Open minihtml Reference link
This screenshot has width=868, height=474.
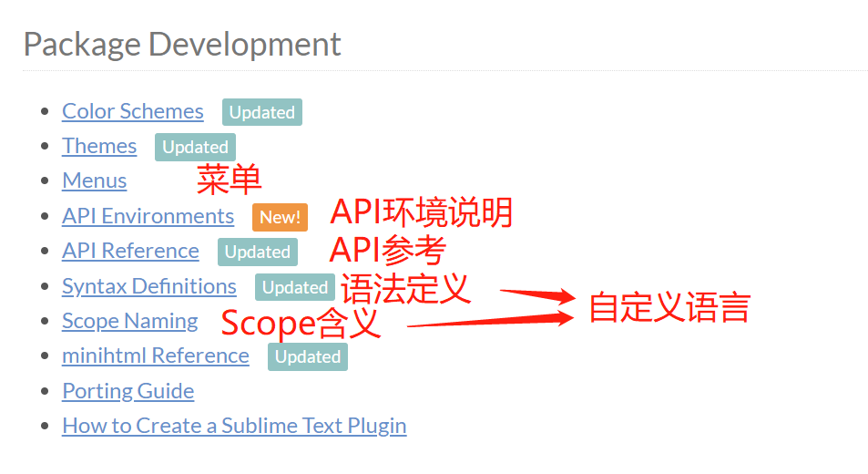[156, 356]
